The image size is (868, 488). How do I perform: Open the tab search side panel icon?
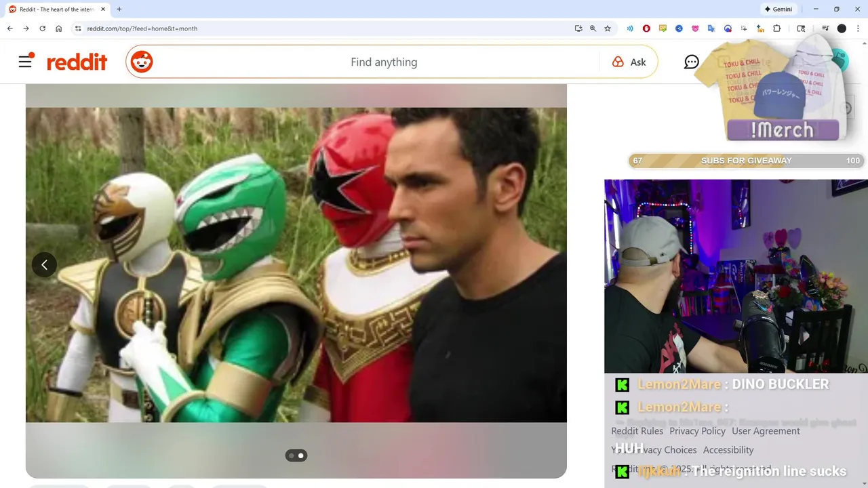801,28
